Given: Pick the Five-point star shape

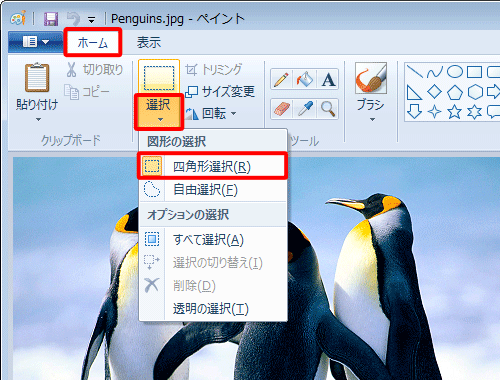Looking at the screenshot, I should (x=455, y=112).
